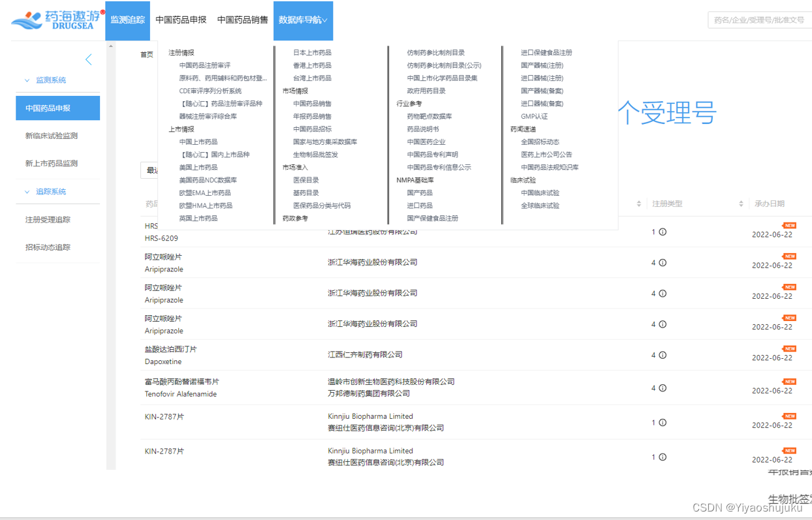Open 日本上市药品 menu entry

312,52
